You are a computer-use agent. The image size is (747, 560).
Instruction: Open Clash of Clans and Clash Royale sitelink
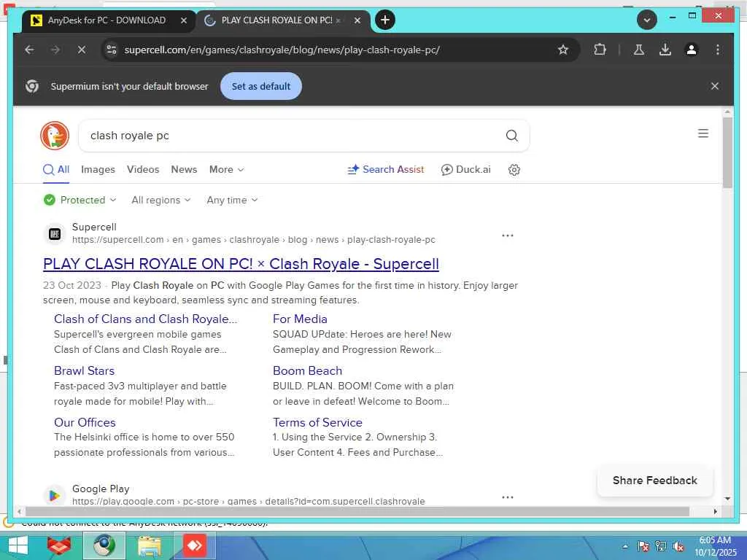[145, 319]
